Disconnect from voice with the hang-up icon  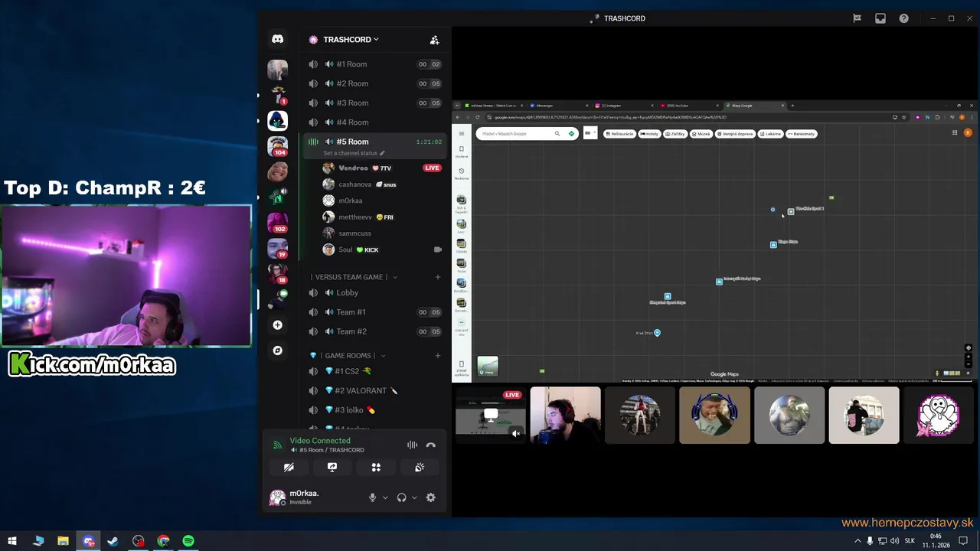pyautogui.click(x=431, y=445)
